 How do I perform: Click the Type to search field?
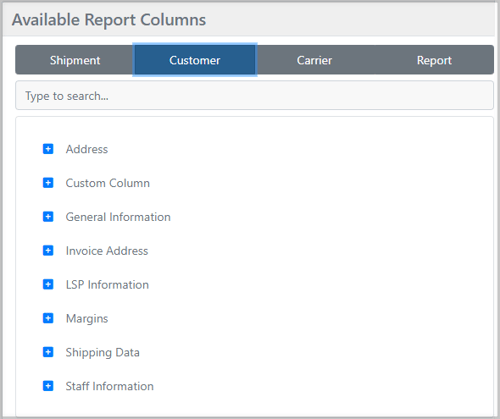[x=254, y=95]
